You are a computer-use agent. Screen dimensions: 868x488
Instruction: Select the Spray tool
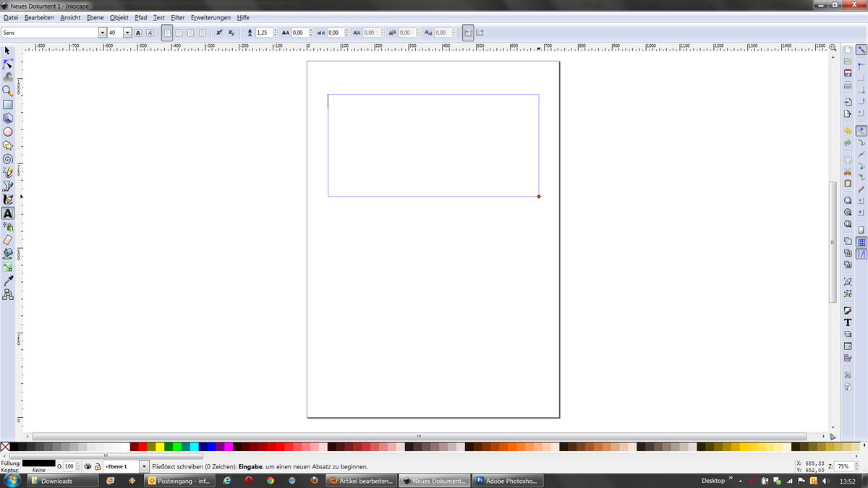coord(8,226)
